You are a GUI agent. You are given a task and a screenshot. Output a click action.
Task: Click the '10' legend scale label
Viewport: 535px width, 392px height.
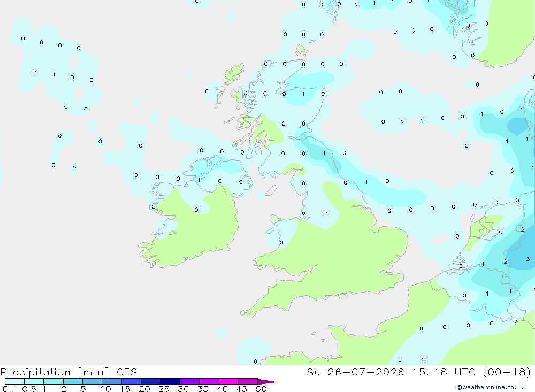pos(106,389)
